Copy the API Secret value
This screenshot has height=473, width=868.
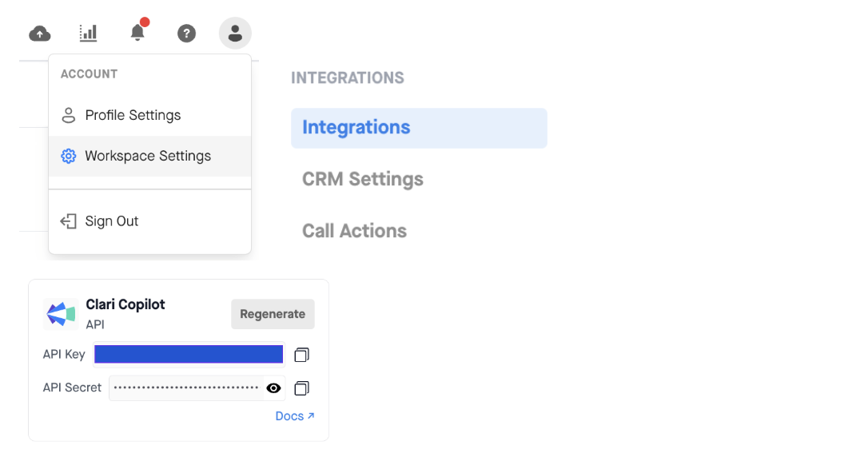point(301,388)
